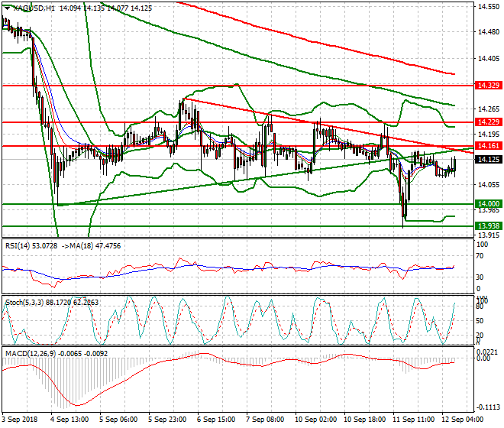The height and width of the screenshot is (428, 504).
Task: Click the 5 Sep 06:00 time label
Action: click(x=118, y=420)
